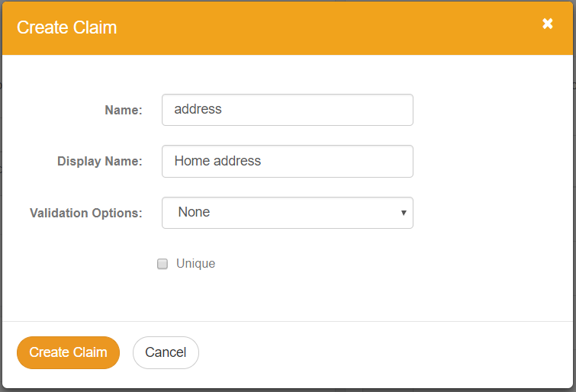Screen dimensions: 576x392
Task: Click the "Display Name:" field label
Action: (99, 162)
